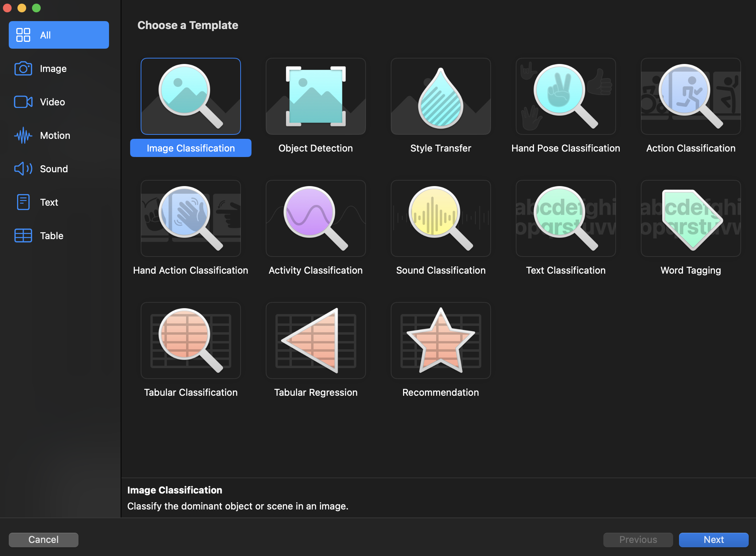Select the Object Detection template icon
This screenshot has height=556, width=756.
(x=315, y=96)
